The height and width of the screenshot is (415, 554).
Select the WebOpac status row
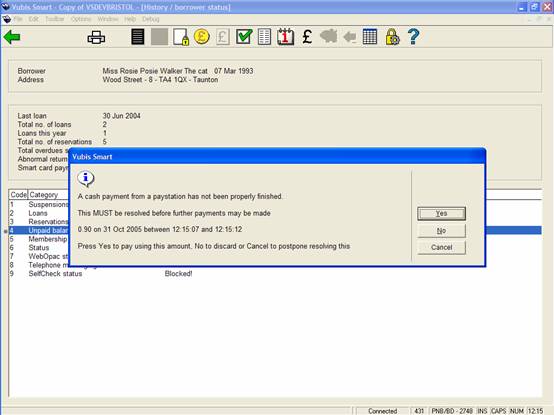(275, 256)
